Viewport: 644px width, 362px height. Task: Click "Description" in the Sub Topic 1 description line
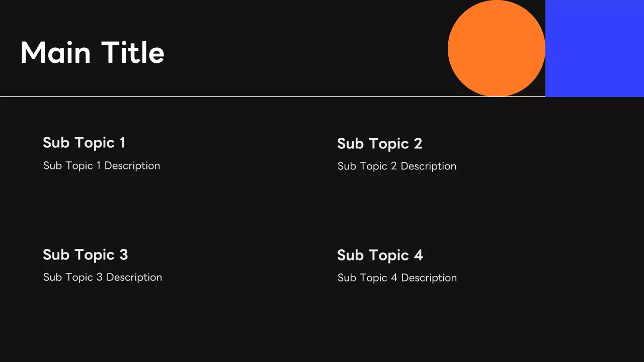(x=132, y=166)
